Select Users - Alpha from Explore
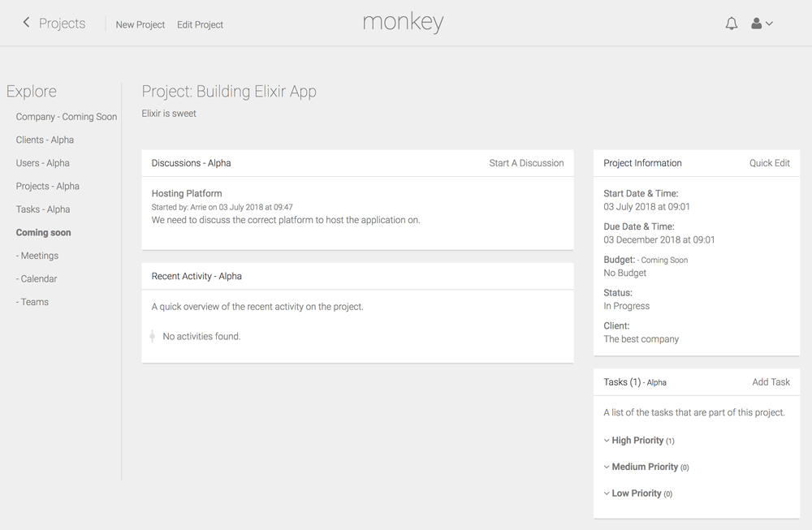812x530 pixels. tap(43, 162)
